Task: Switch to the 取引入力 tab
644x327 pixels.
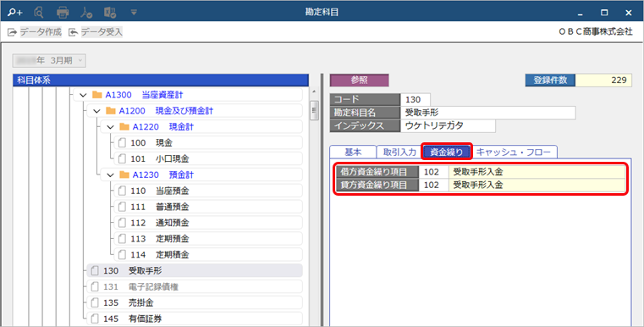Action: (399, 152)
